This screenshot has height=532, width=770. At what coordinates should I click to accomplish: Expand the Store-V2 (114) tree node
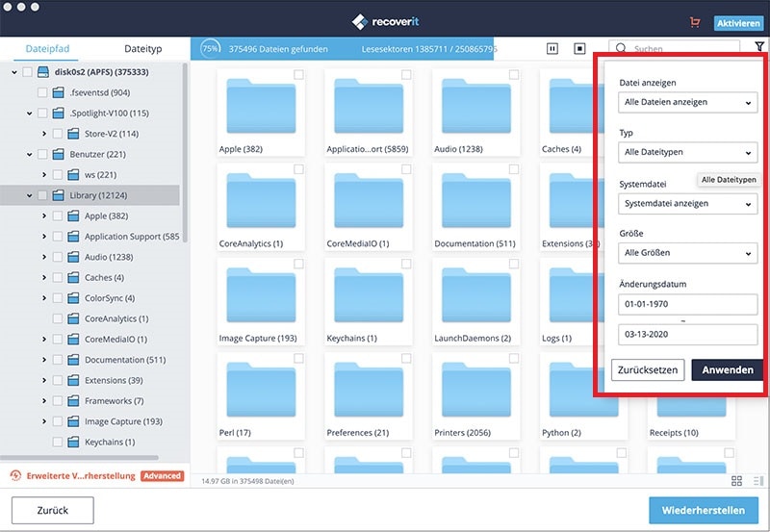pos(44,134)
